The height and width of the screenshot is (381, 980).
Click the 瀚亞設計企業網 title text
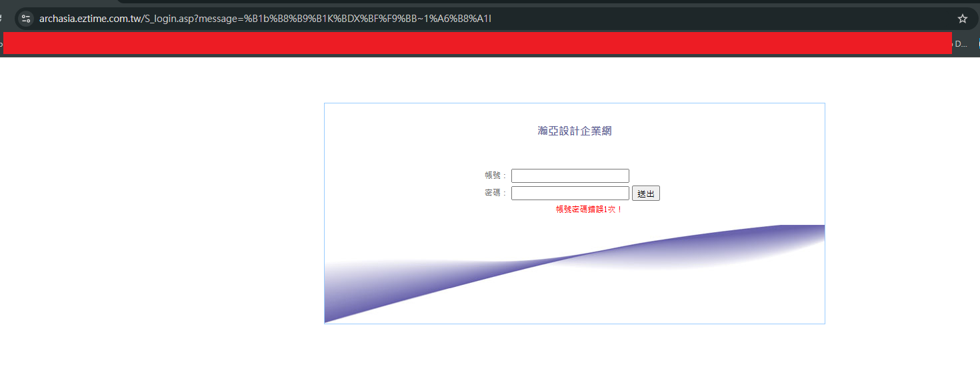575,131
